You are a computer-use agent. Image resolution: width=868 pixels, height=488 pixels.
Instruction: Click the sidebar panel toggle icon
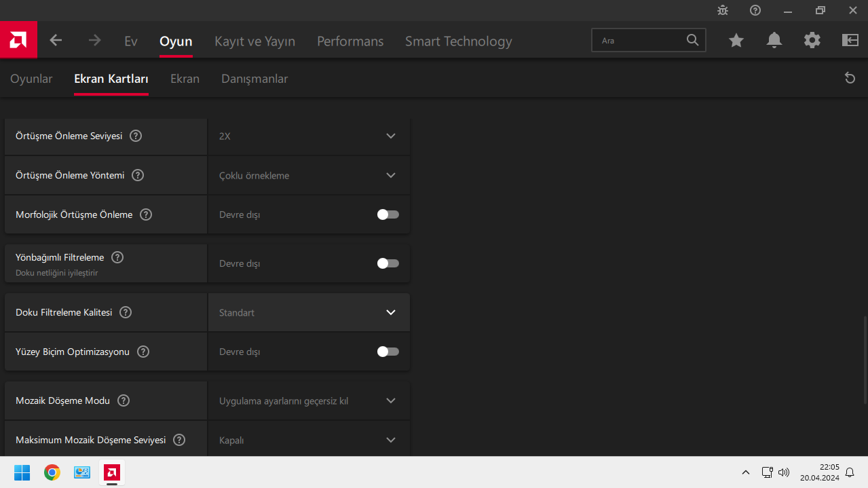coord(850,41)
